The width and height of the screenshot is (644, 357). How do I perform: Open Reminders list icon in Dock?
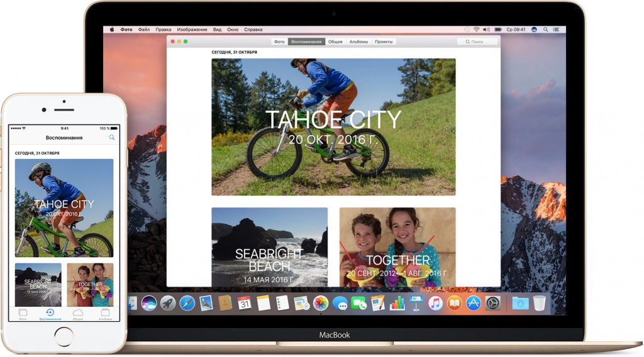coord(282,304)
